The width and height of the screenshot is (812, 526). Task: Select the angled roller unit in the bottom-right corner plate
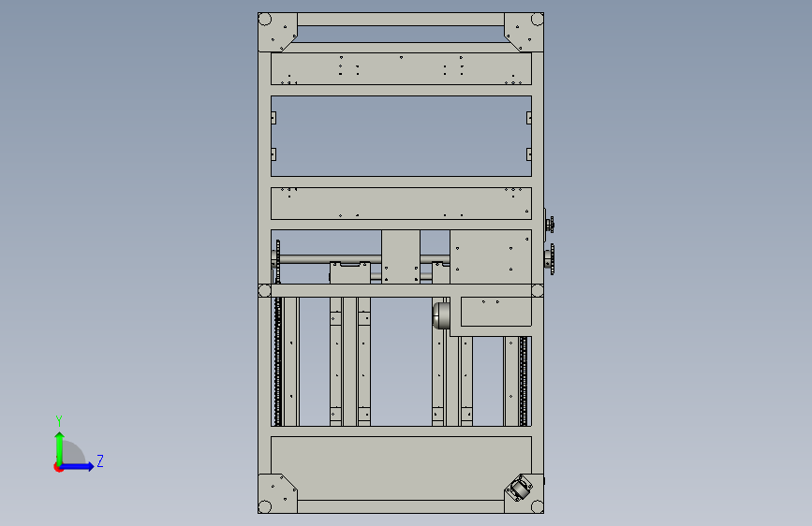(x=520, y=489)
